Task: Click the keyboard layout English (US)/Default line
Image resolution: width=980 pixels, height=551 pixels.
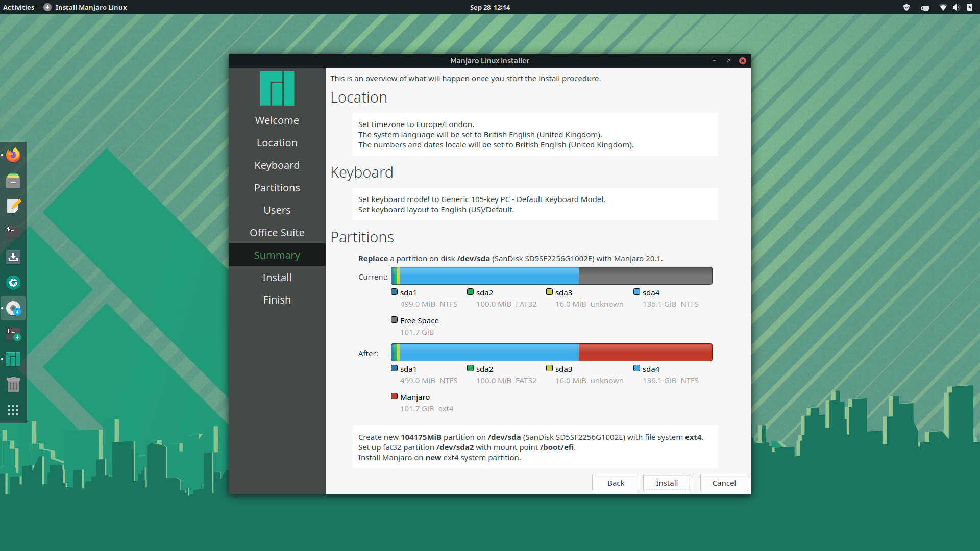Action: coord(436,210)
